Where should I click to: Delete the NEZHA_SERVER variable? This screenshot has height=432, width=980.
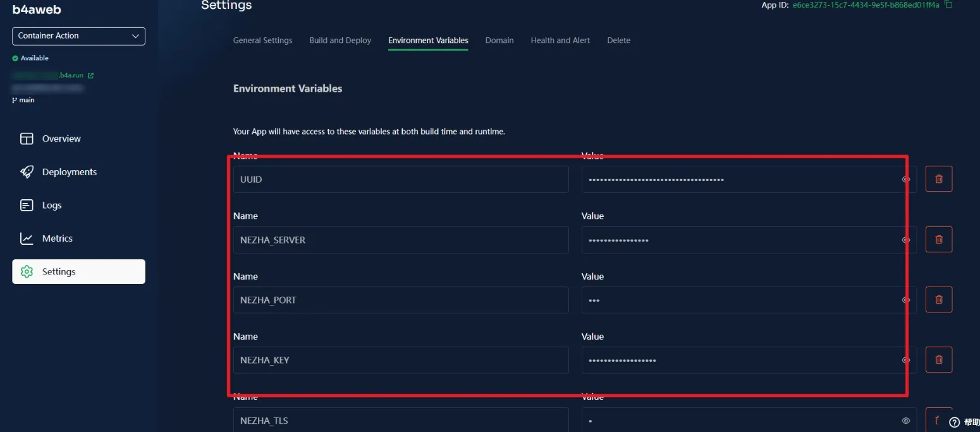coord(938,240)
